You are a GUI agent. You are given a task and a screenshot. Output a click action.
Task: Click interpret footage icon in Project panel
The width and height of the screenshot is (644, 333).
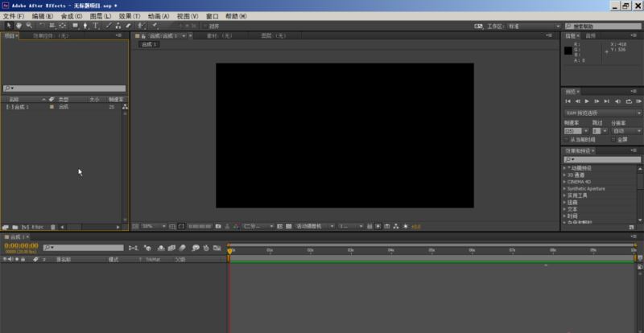tap(5, 227)
